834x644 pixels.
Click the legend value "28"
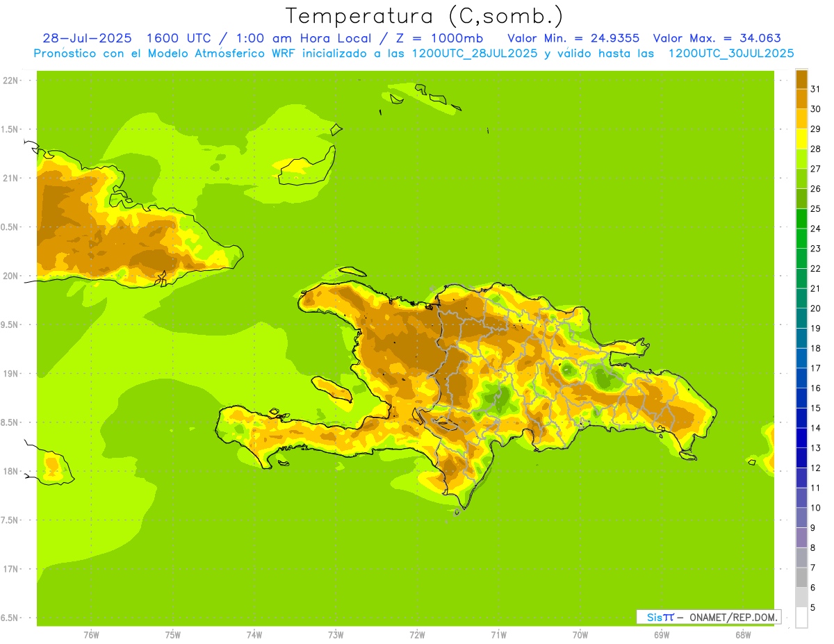coord(816,149)
